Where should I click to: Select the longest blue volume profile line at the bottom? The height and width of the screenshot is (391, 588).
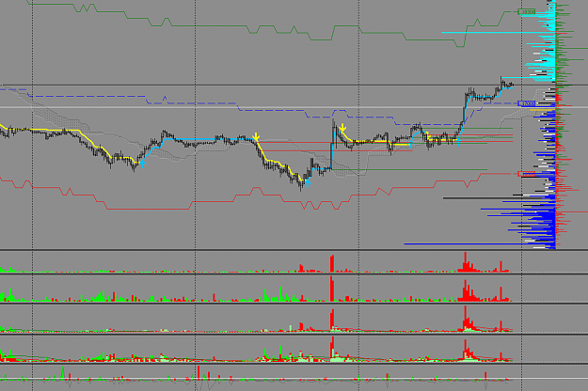coord(479,243)
